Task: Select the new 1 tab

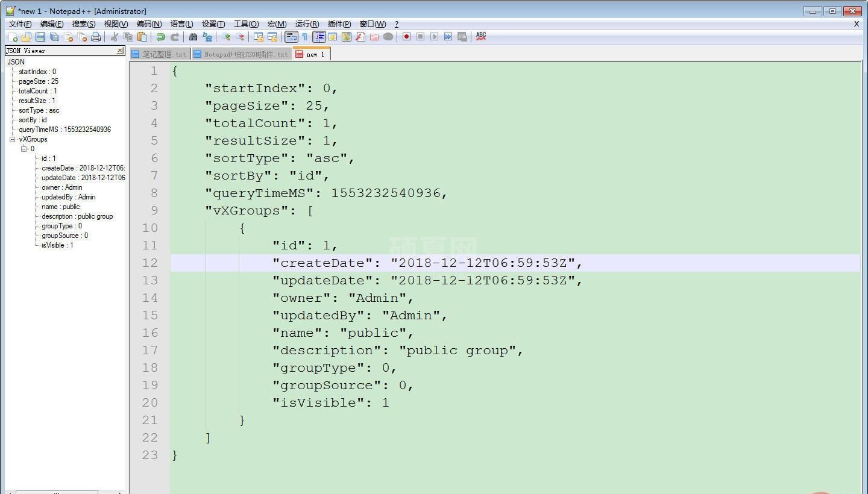Action: (x=310, y=54)
